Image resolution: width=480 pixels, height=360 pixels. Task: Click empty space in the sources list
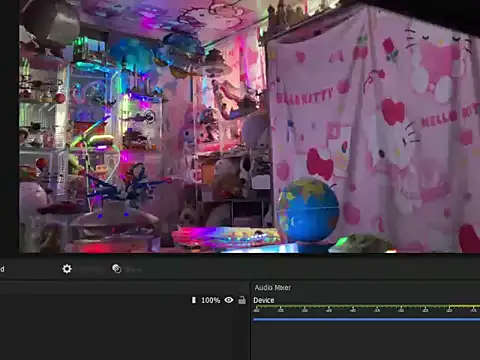tap(124, 333)
